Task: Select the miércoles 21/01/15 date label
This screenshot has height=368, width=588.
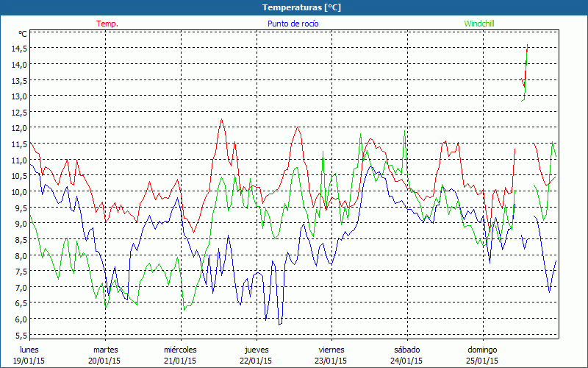Action: coord(180,355)
